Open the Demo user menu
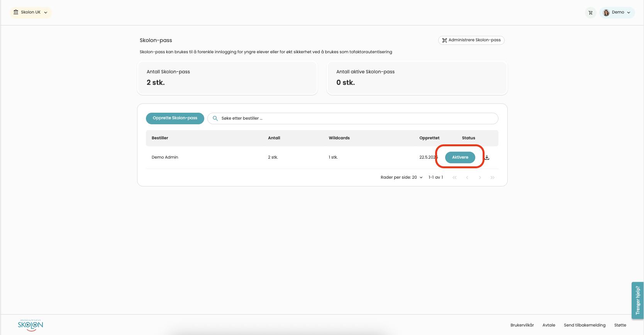 617,12
